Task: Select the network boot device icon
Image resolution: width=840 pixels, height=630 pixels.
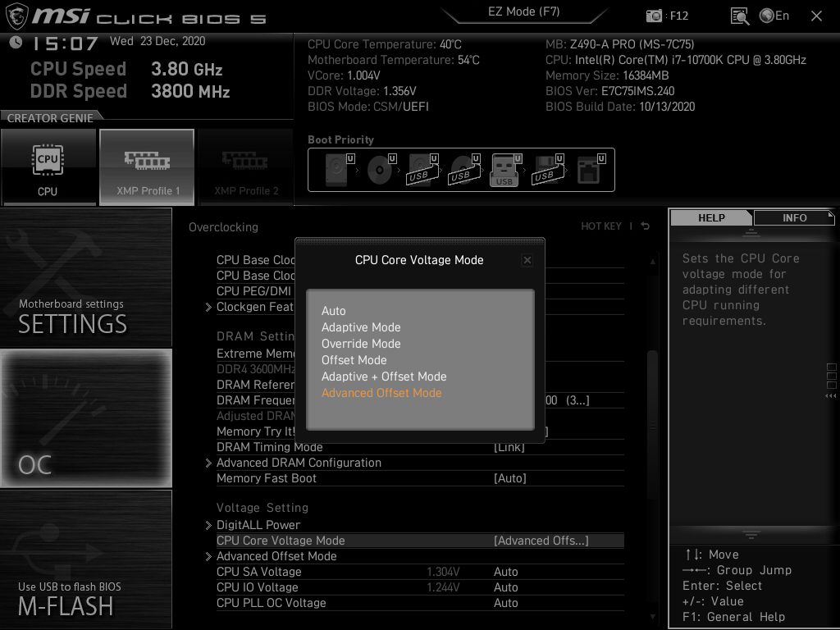Action: click(x=591, y=170)
